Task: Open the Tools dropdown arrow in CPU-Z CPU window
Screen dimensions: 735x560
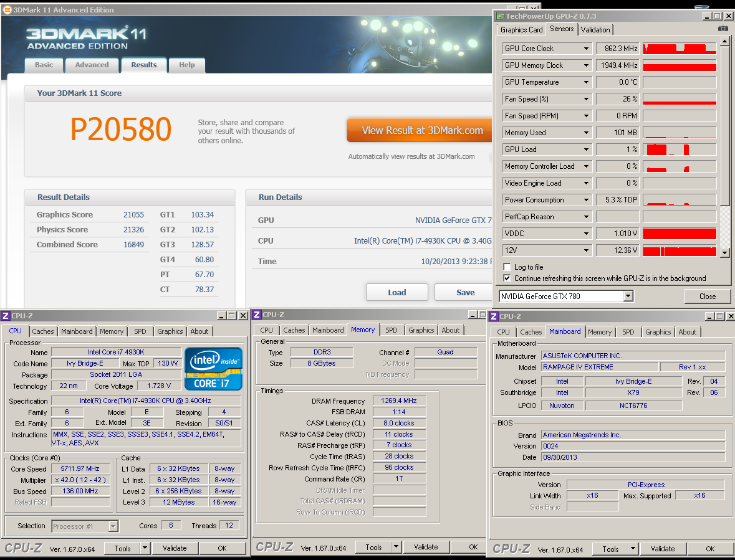Action: [145, 548]
